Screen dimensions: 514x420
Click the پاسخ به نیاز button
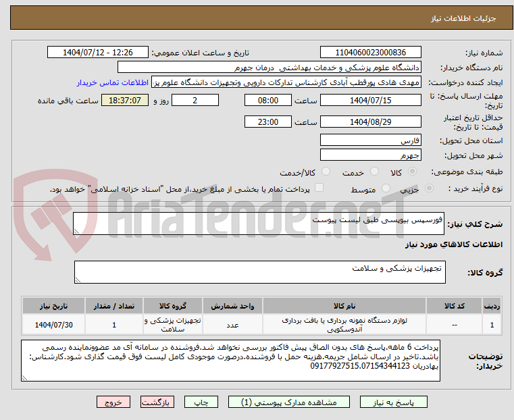click(393, 402)
